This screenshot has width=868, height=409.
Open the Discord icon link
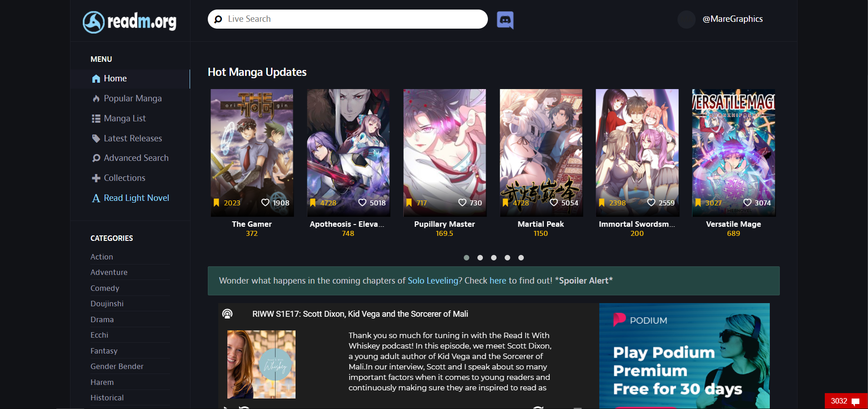(505, 20)
